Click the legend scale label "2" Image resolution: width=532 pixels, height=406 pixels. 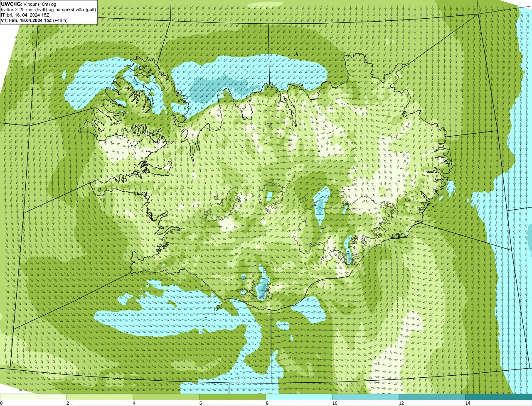point(67,403)
